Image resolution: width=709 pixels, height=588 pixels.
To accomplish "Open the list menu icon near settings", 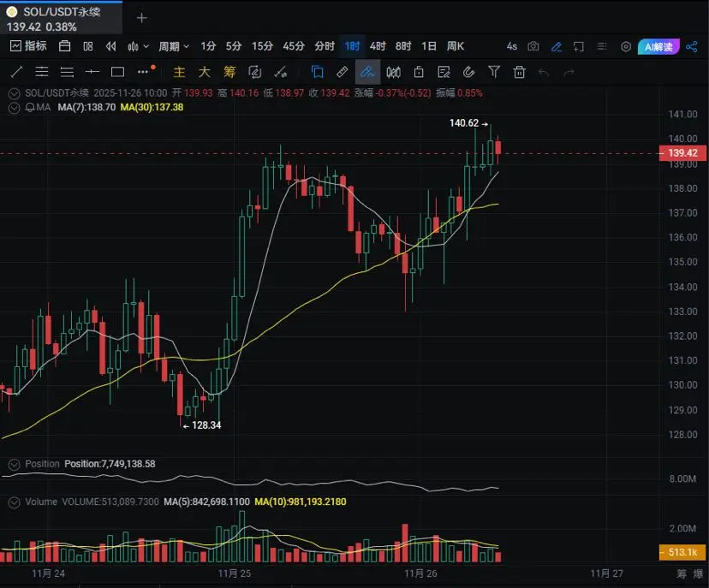I will [602, 46].
